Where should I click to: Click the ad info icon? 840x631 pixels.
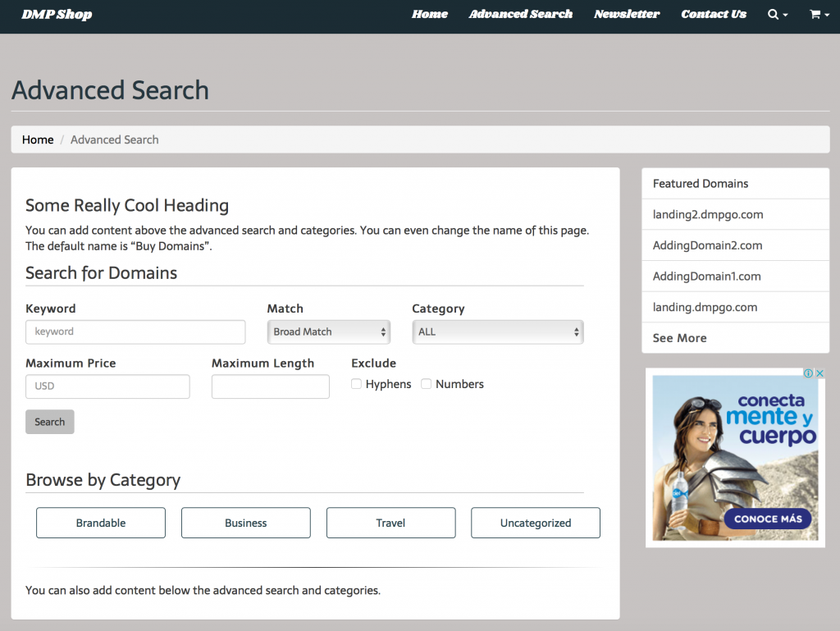(809, 373)
